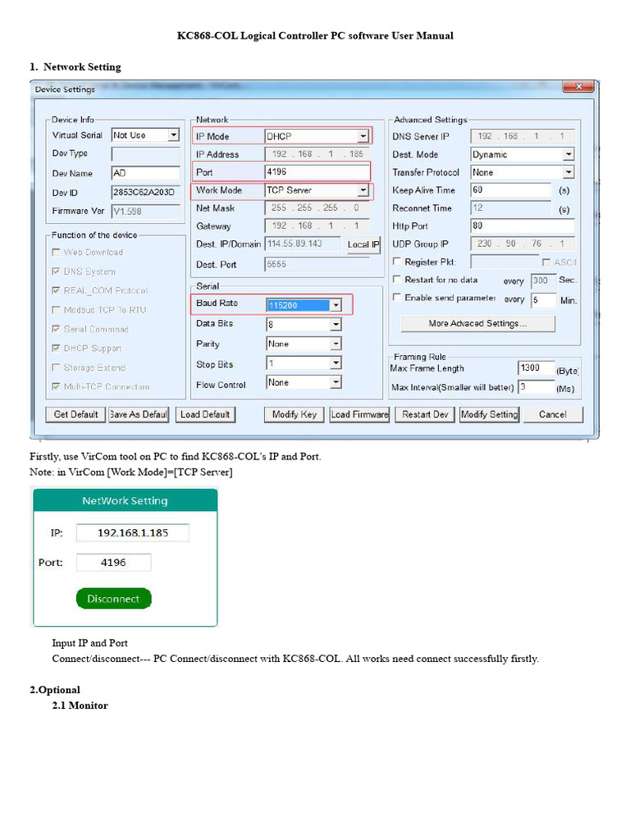The image size is (630, 840).
Task: Click the Modify Setting button
Action: coord(489,414)
